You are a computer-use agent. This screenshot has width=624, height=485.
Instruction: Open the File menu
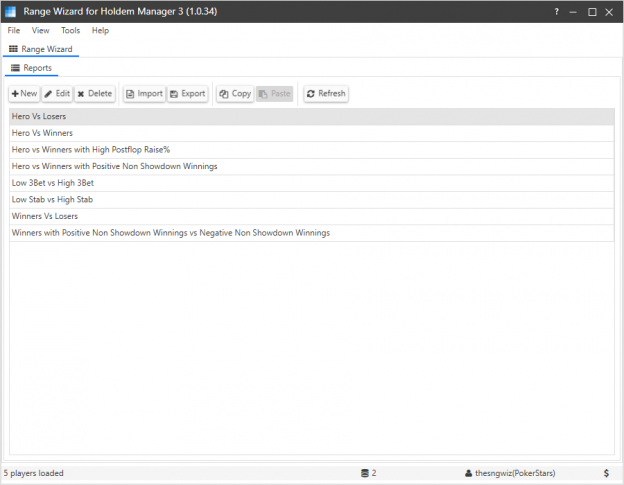14,30
